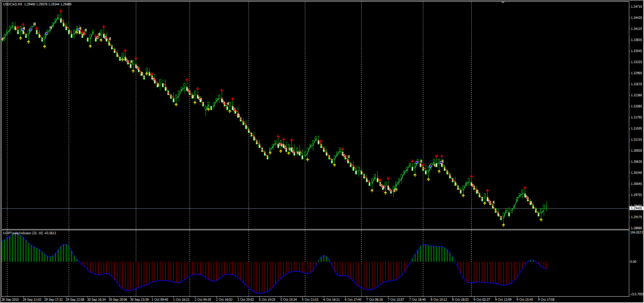Select 1.30340 on the right scale

(x=636, y=173)
